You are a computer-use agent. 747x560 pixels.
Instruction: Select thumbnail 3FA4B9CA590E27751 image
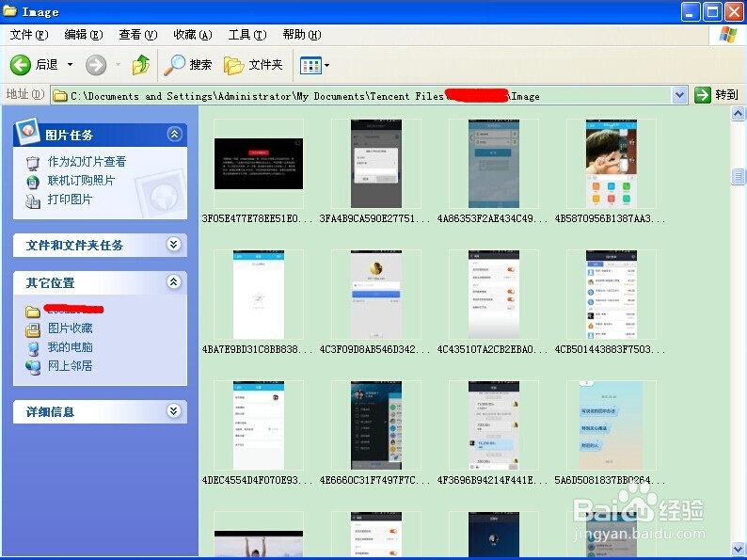coord(376,164)
